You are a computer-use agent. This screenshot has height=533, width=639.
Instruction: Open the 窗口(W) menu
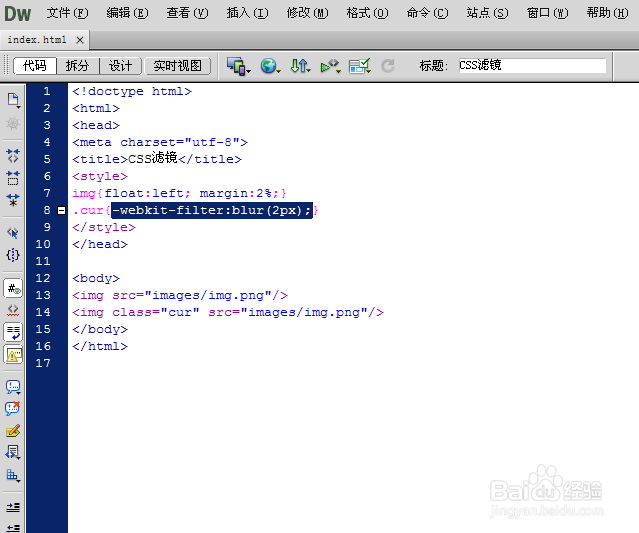547,13
